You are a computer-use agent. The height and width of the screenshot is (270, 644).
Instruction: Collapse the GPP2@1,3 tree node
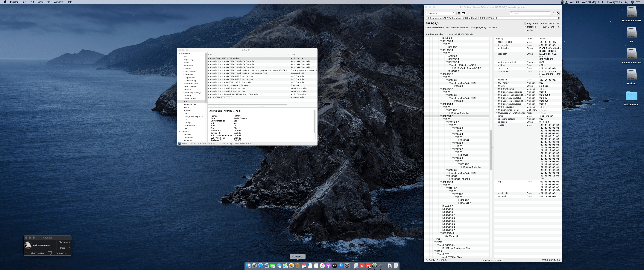tap(441, 116)
